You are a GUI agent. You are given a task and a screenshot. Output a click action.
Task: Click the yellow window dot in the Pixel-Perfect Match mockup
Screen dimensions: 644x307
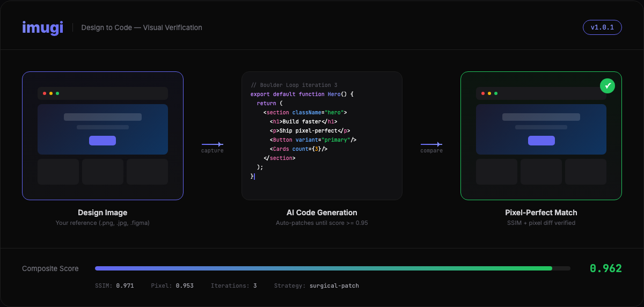click(489, 93)
